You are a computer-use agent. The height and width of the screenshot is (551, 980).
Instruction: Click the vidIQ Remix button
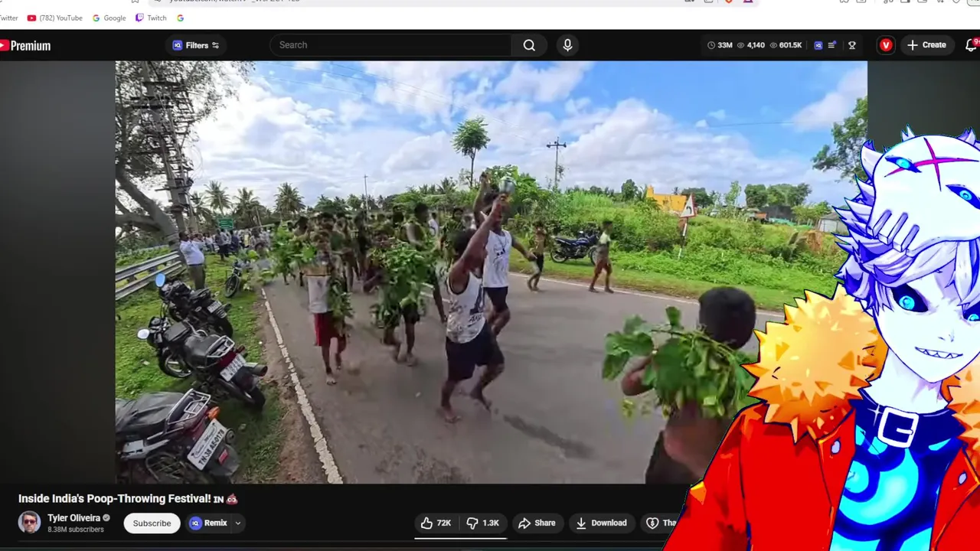(x=209, y=523)
